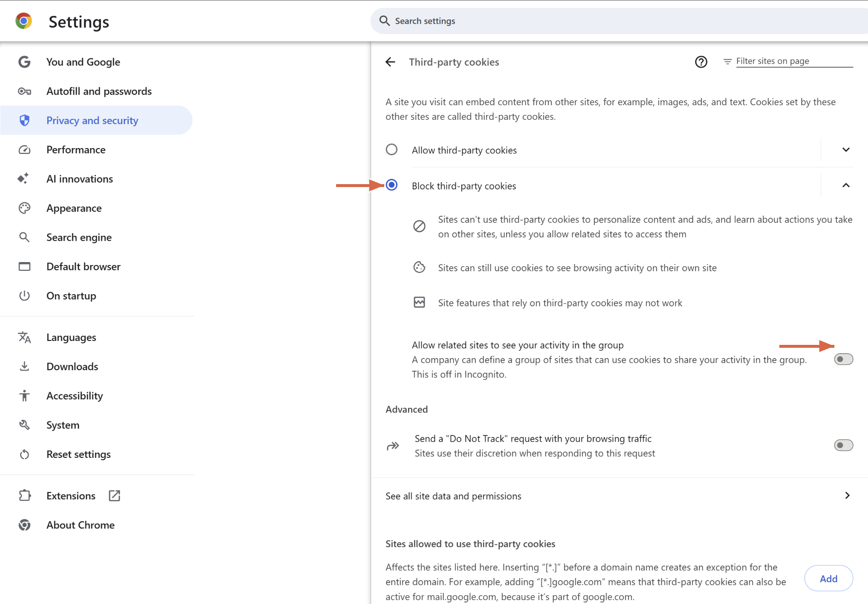Image resolution: width=868 pixels, height=604 pixels.
Task: Open Accessibility settings
Action: tap(96, 396)
